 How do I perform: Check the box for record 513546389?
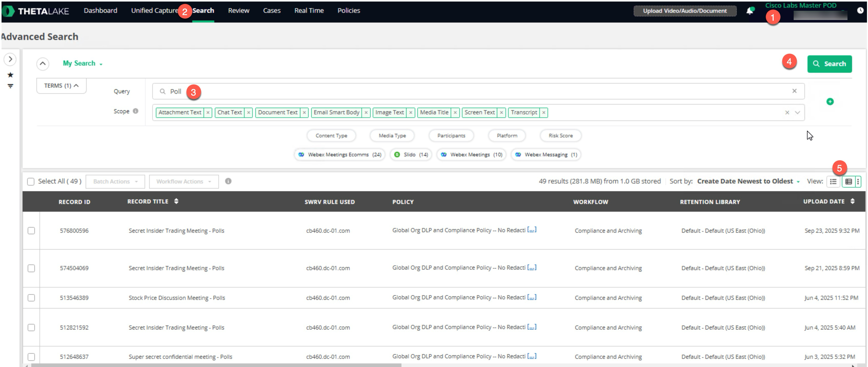[31, 298]
